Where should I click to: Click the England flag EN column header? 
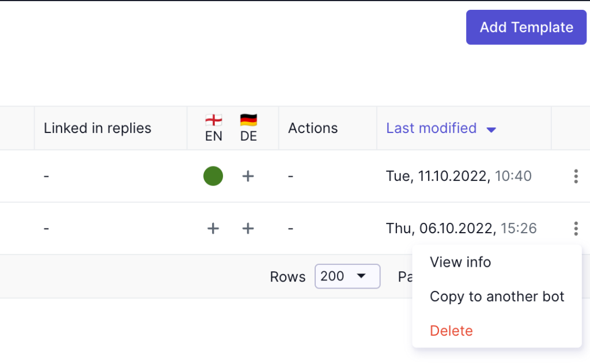click(x=213, y=128)
